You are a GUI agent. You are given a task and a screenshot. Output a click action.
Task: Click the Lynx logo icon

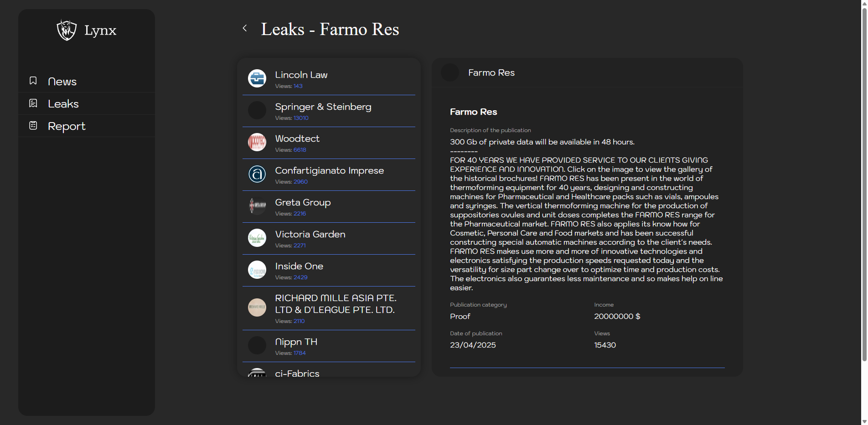[x=67, y=30]
